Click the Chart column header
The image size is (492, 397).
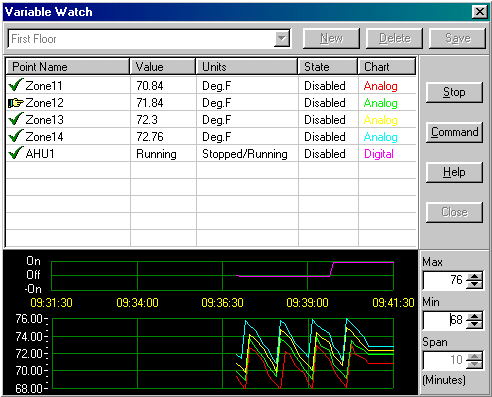click(x=387, y=67)
